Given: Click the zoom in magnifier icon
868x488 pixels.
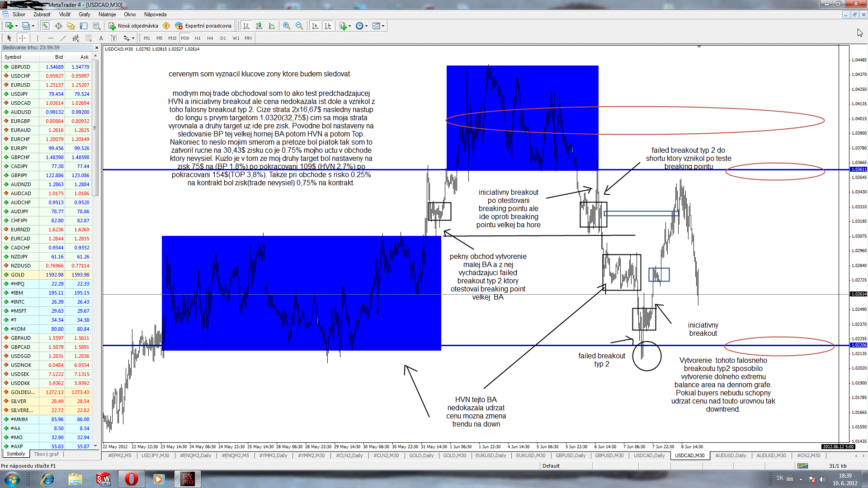Looking at the screenshot, I should tap(286, 26).
